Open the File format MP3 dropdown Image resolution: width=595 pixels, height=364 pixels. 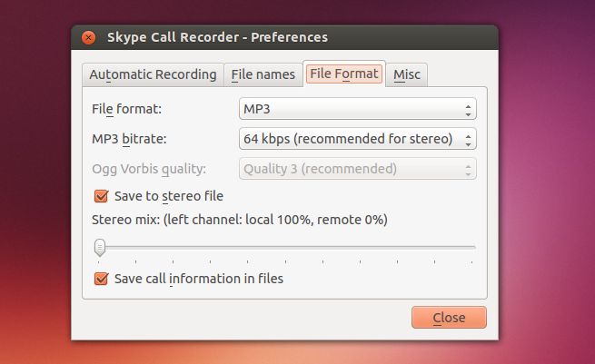tap(358, 109)
